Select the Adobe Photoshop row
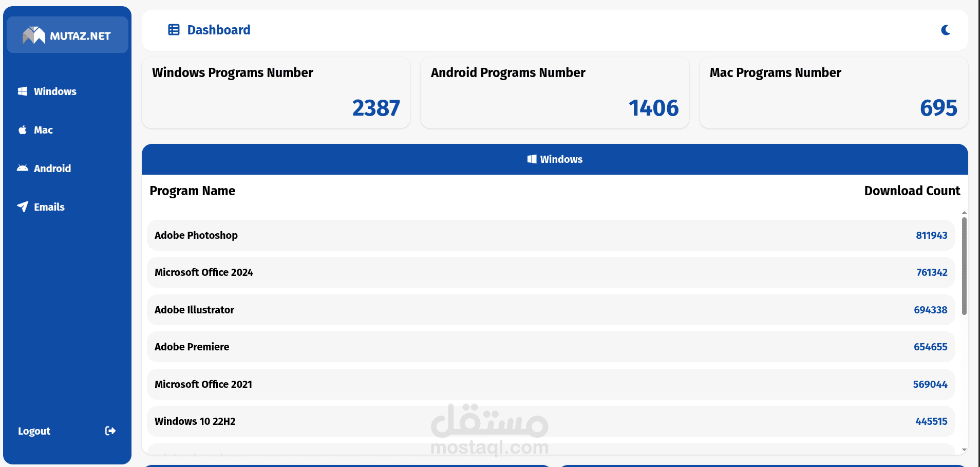Screen dimensions: 980x467 click(551, 235)
